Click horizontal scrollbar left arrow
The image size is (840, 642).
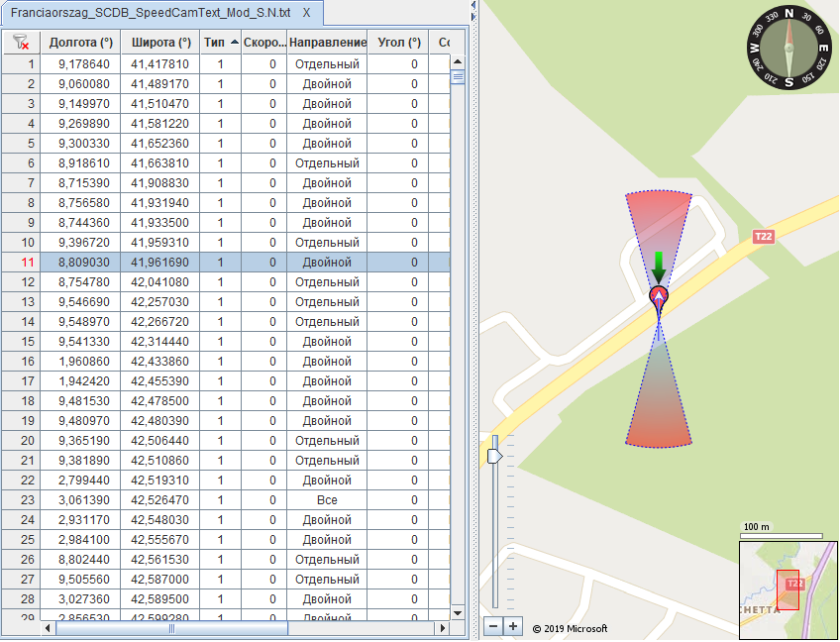[48, 628]
